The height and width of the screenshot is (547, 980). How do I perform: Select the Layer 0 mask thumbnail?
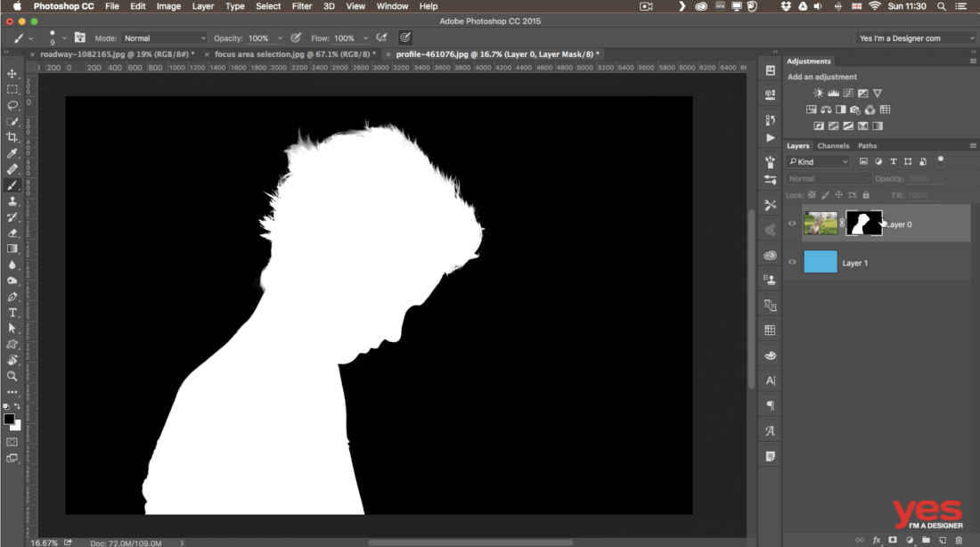(862, 224)
